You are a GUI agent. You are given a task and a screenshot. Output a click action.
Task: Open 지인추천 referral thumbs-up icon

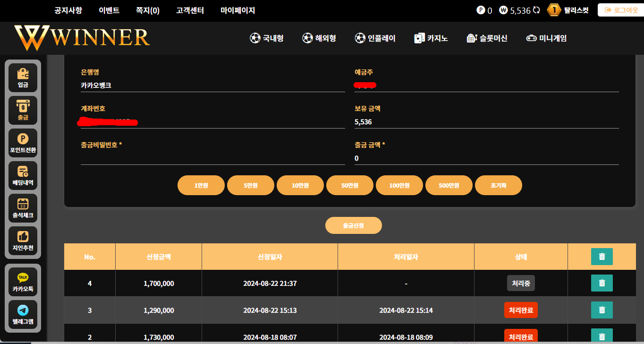(23, 241)
